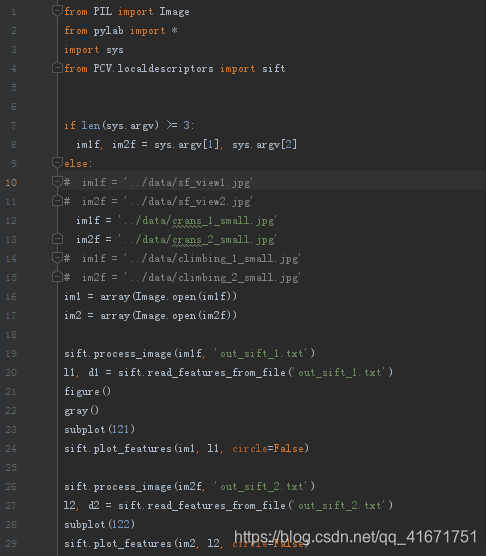Click the '../data/crans_2_small.jpg' string
Viewport: 486px width, 556px height.
(197, 240)
